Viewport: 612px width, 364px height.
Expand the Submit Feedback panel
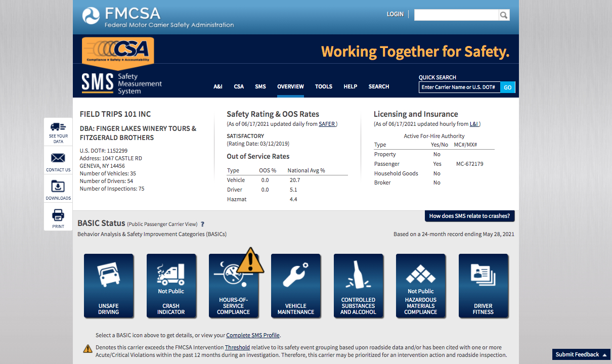(581, 354)
